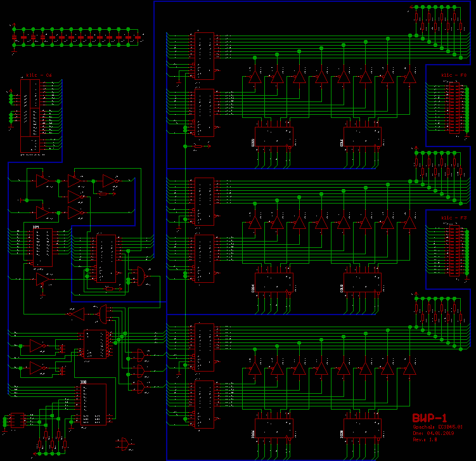Click the left-facing inverter below the central chip

[77, 313]
